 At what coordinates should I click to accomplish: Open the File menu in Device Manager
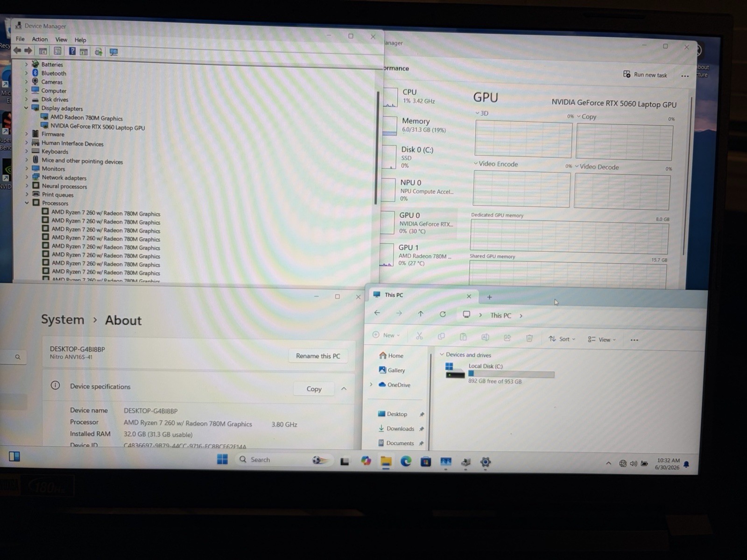20,39
